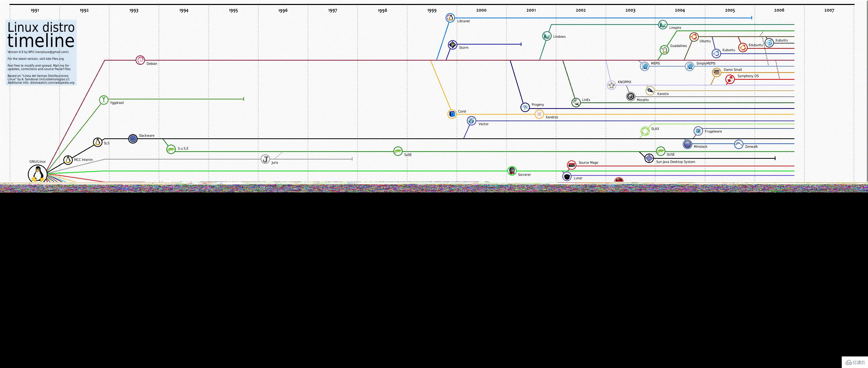Image resolution: width=868 pixels, height=368 pixels.
Task: Click the Guadalinex penguin icon
Action: [x=664, y=50]
